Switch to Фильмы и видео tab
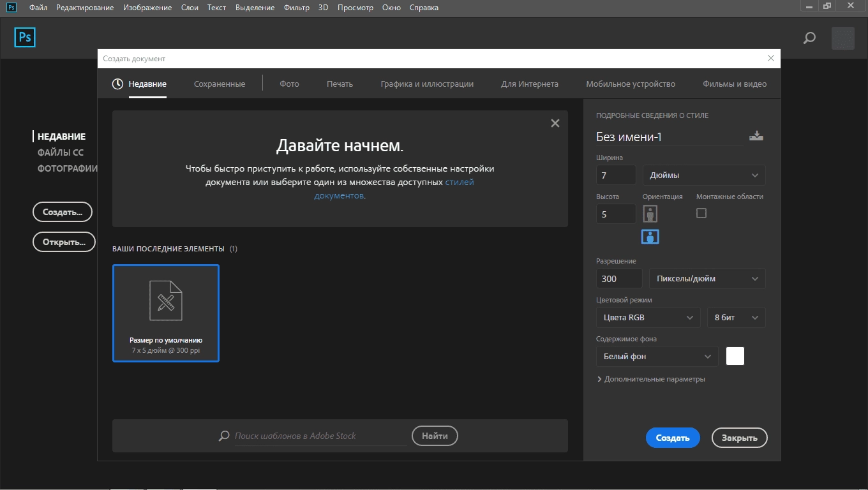Viewport: 868px width, 490px height. point(735,84)
